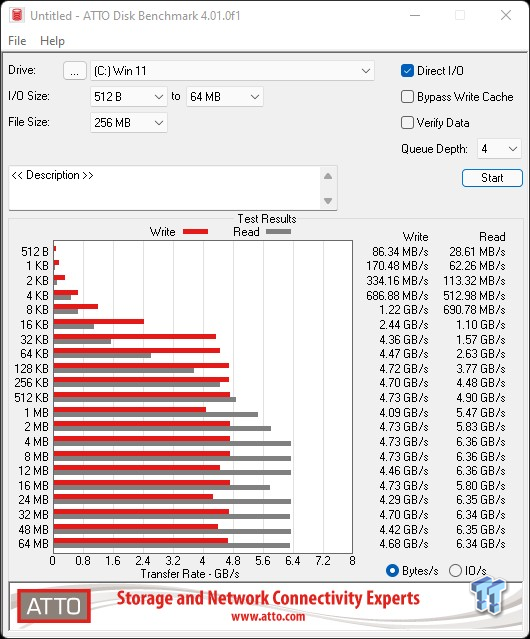Viewport: 530px width, 639px height.
Task: Open the Queue Depth dropdown
Action: click(499, 149)
